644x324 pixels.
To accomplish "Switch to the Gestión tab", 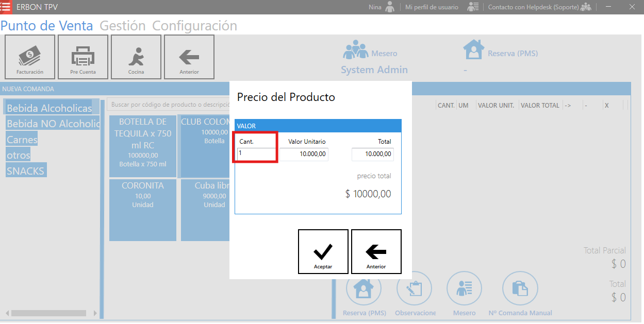I will (x=122, y=26).
